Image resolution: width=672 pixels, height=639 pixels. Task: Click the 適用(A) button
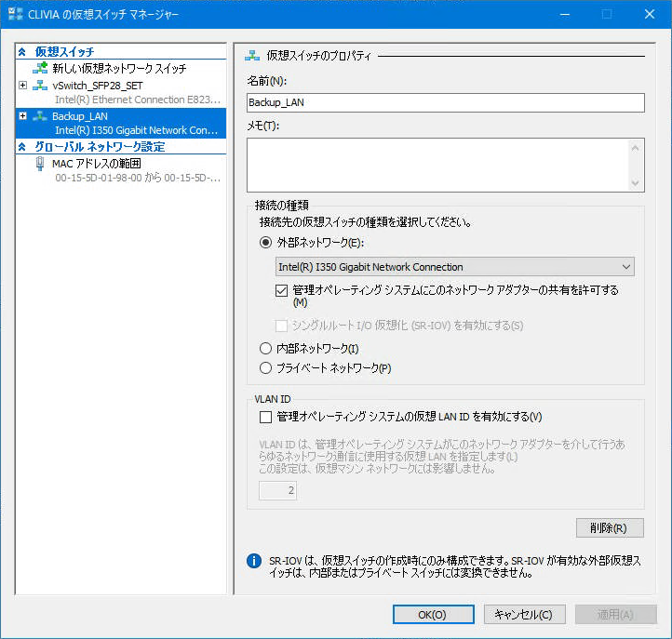[616, 615]
